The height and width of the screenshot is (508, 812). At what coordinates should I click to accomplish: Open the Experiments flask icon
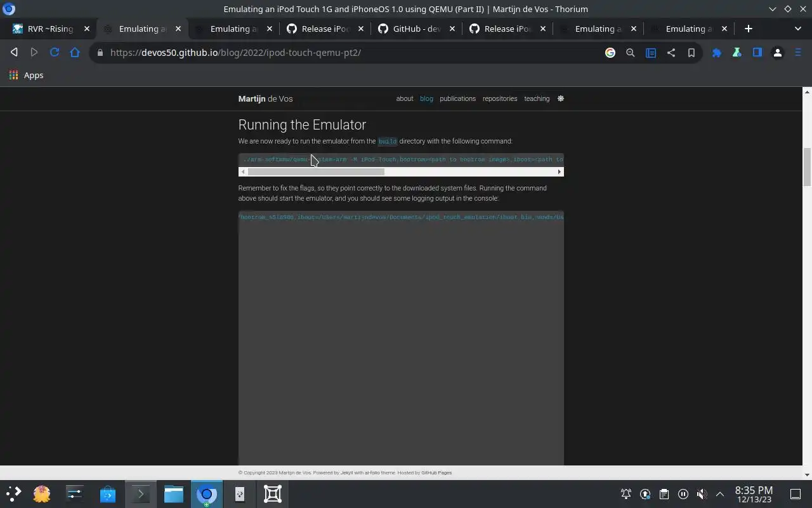pyautogui.click(x=737, y=53)
